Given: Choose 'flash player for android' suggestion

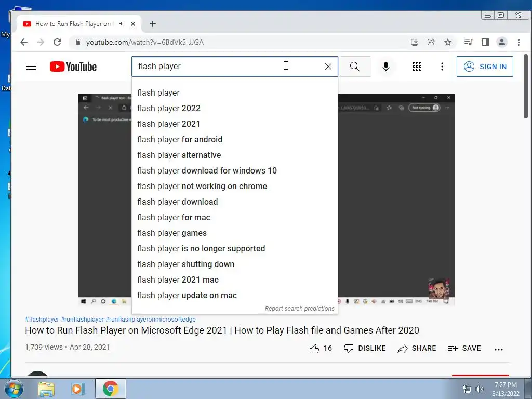Looking at the screenshot, I should 235,139.
